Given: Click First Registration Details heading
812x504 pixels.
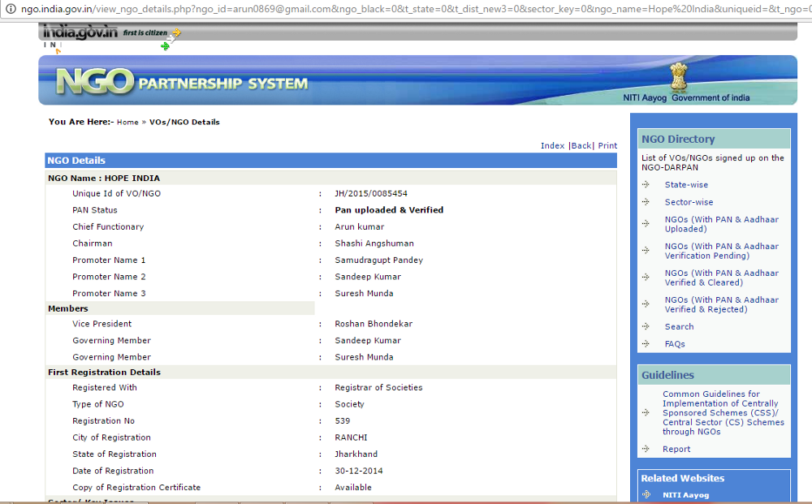Looking at the screenshot, I should 104,372.
